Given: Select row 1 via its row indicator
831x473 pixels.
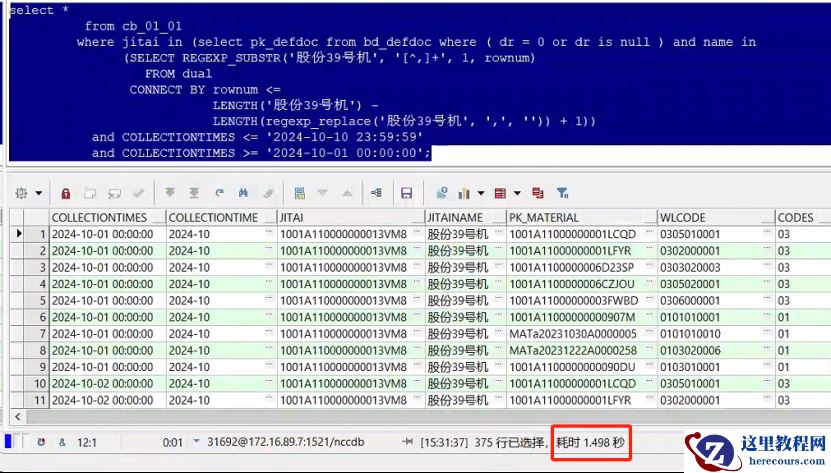Looking at the screenshot, I should click(19, 234).
